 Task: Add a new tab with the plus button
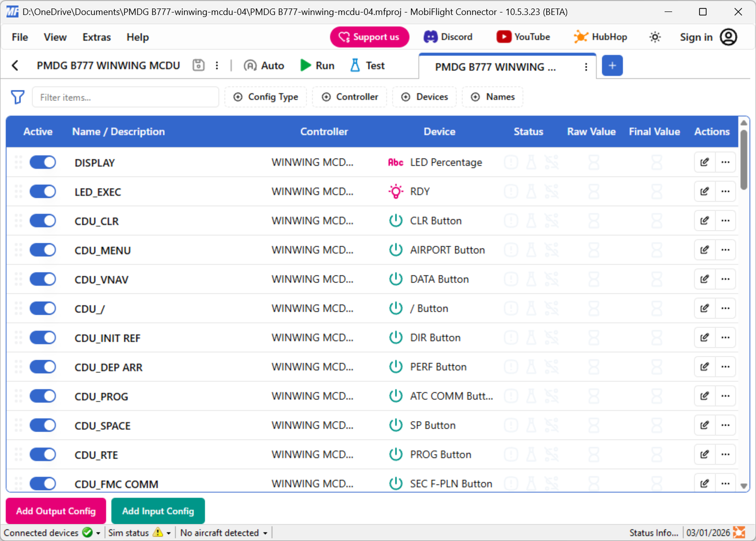tap(612, 65)
